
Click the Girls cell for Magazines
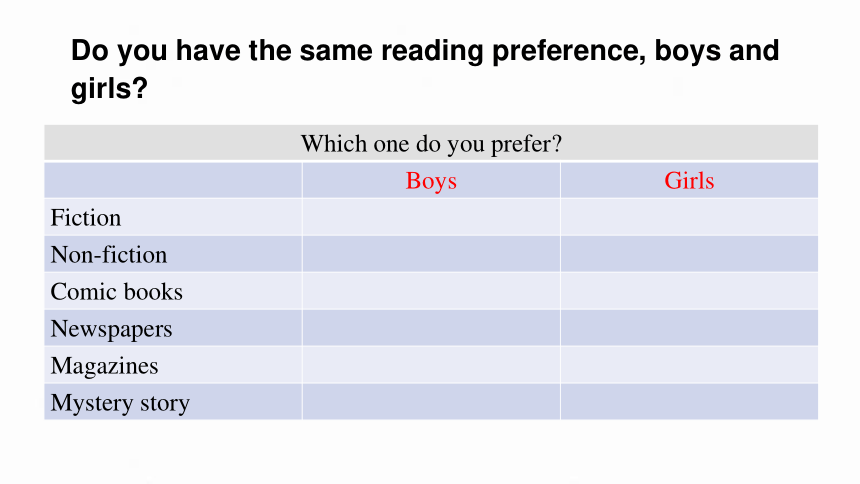tap(689, 365)
